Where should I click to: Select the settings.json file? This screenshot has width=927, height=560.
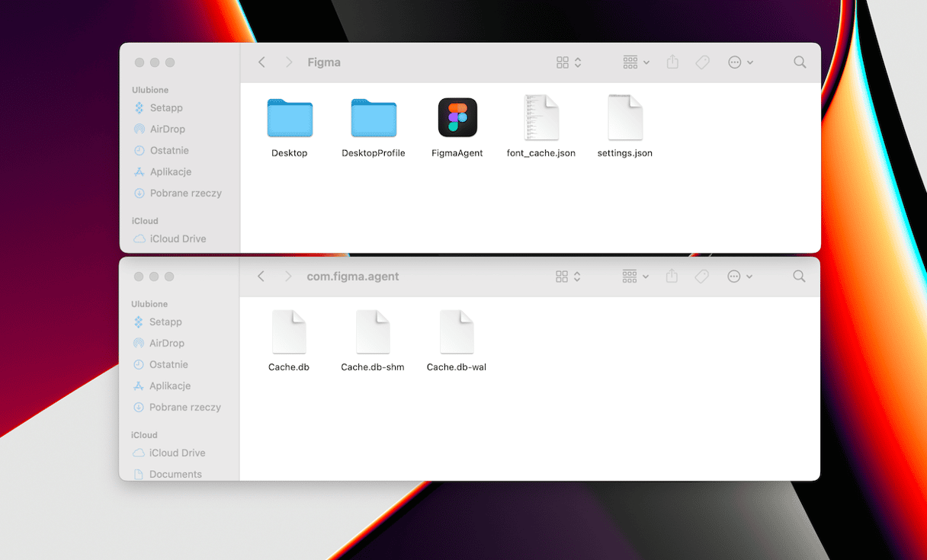(625, 118)
